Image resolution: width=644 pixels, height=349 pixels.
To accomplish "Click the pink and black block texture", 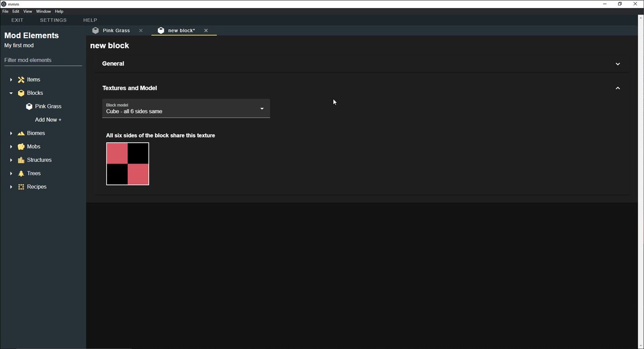I will [128, 164].
